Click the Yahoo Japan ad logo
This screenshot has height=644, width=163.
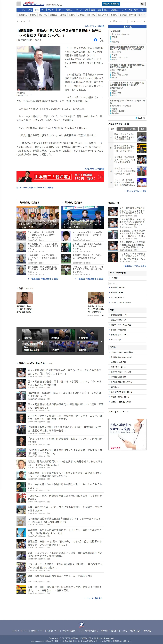pyautogui.click(x=115, y=448)
